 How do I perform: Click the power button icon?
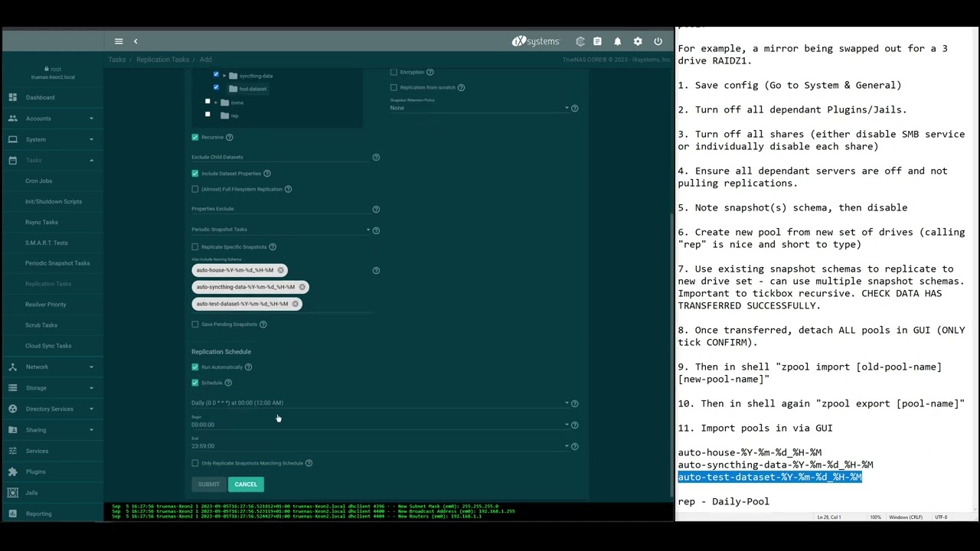pos(658,41)
